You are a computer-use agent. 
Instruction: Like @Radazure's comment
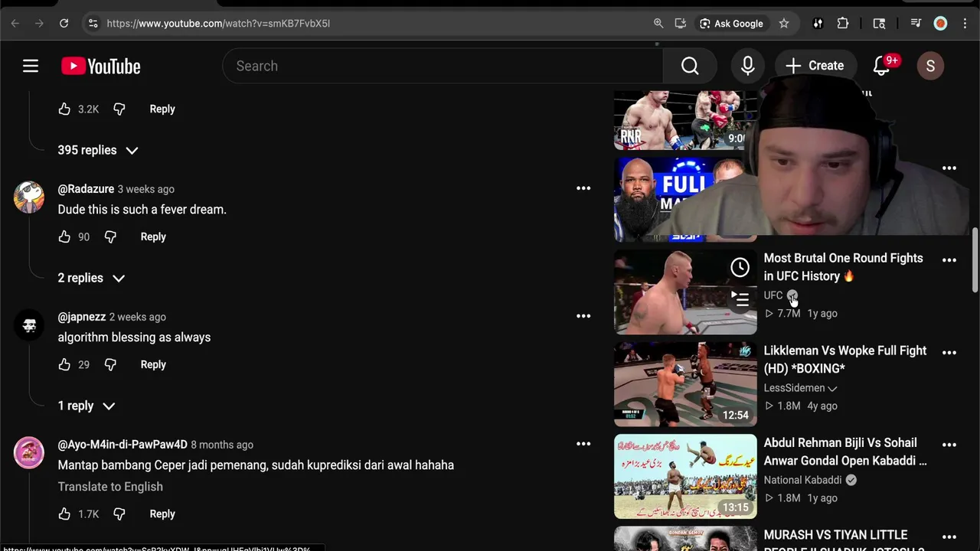(64, 236)
